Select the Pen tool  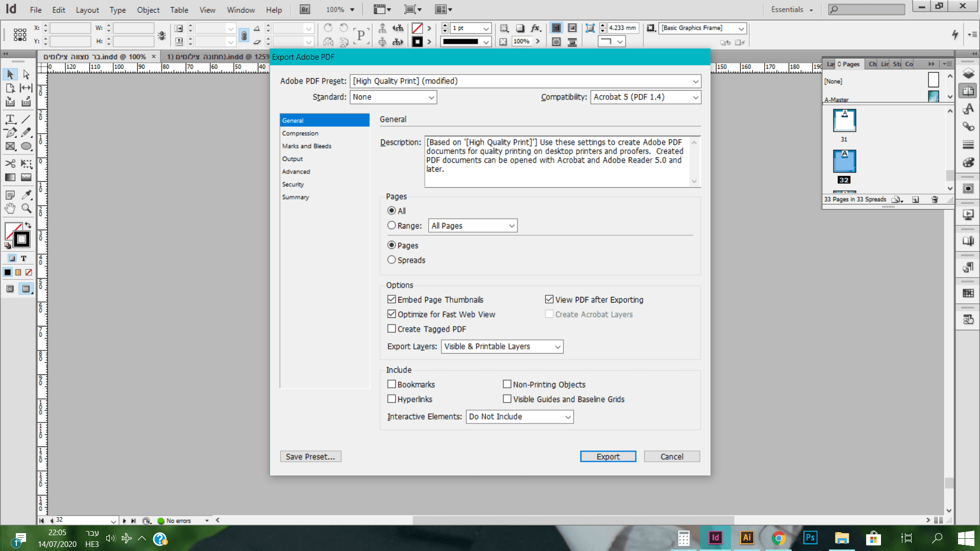coord(10,133)
